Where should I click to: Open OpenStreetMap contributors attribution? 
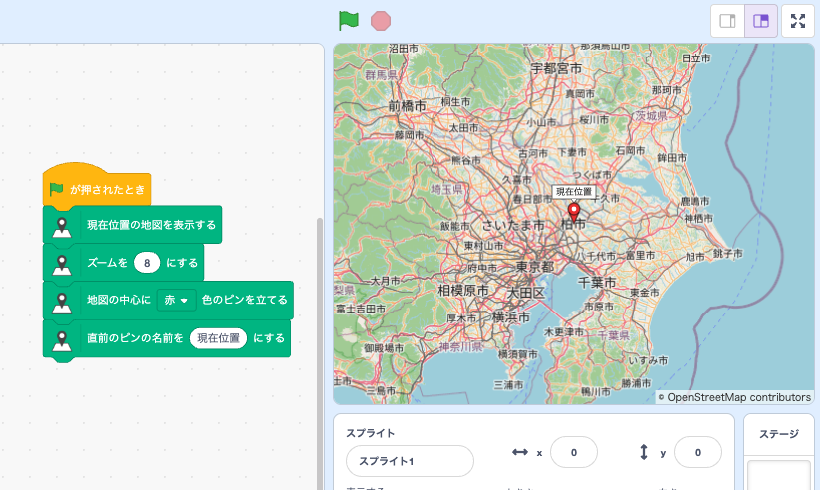click(x=735, y=397)
